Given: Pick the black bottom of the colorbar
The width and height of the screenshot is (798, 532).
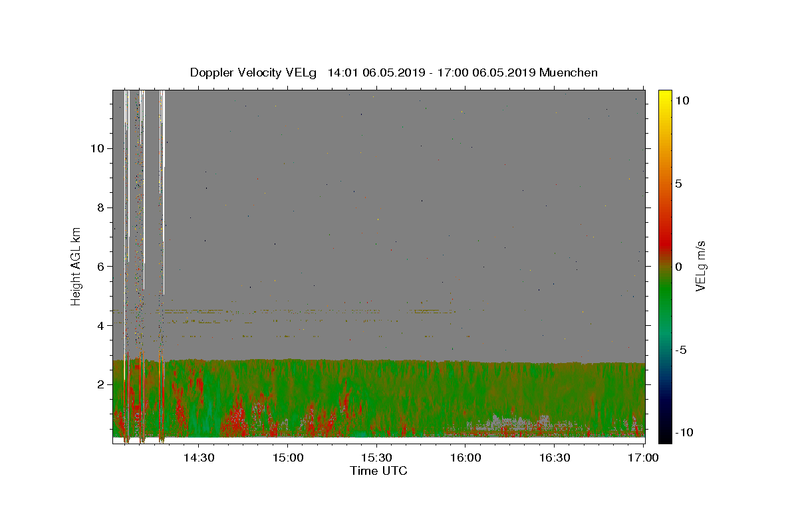Looking at the screenshot, I should [x=665, y=438].
